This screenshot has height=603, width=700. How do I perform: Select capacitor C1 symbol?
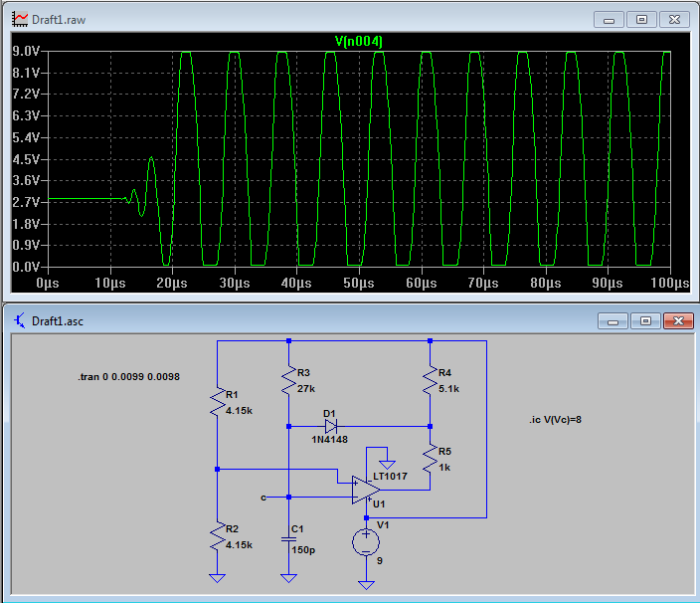point(288,537)
